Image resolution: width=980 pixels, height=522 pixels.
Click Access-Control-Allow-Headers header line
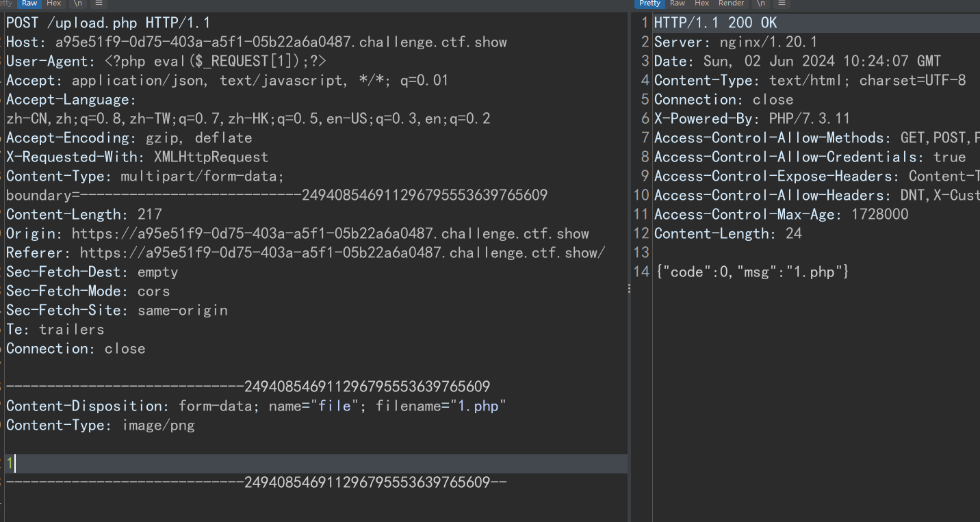tap(817, 195)
